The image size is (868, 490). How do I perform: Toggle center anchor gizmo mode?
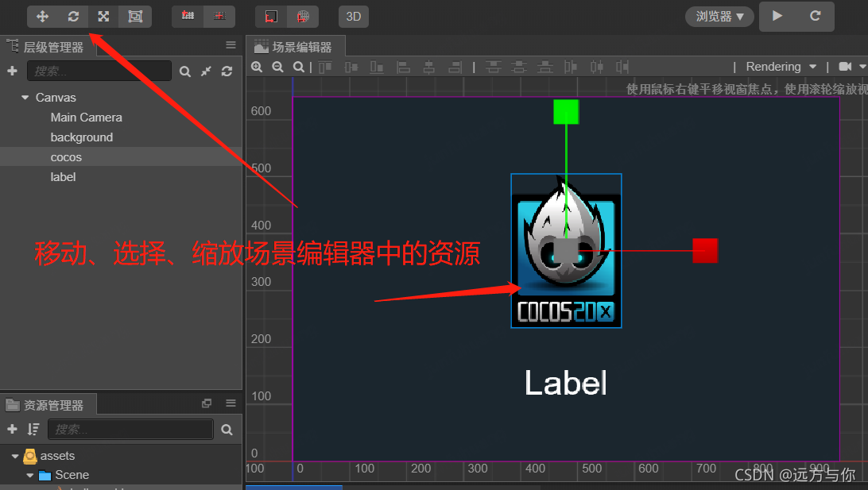(219, 17)
